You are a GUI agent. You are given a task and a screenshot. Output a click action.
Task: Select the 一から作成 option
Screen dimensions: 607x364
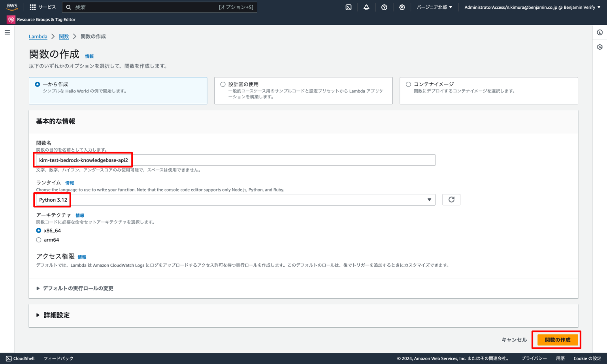tap(37, 84)
